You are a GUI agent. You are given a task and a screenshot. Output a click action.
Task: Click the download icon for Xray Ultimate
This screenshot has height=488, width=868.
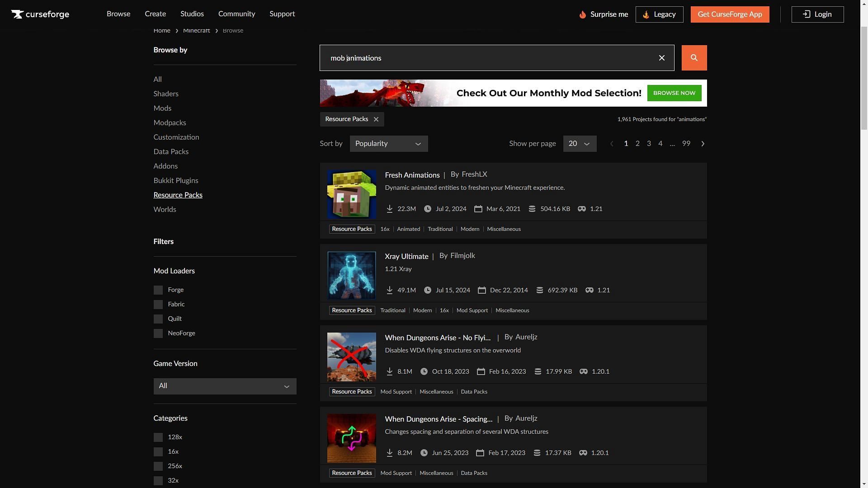tap(389, 290)
